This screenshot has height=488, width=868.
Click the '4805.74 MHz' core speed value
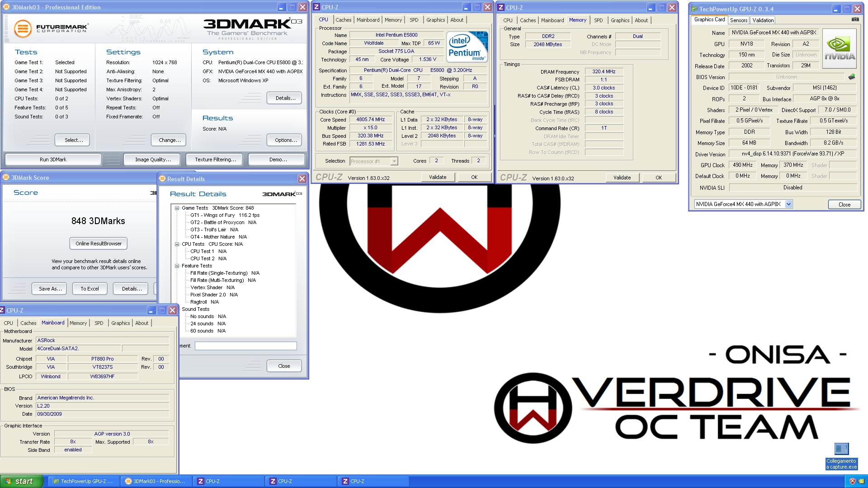tap(370, 120)
